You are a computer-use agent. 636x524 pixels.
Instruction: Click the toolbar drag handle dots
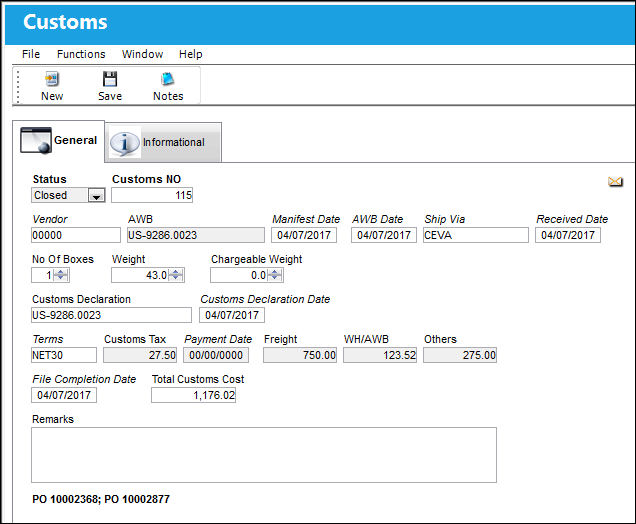coord(18,86)
